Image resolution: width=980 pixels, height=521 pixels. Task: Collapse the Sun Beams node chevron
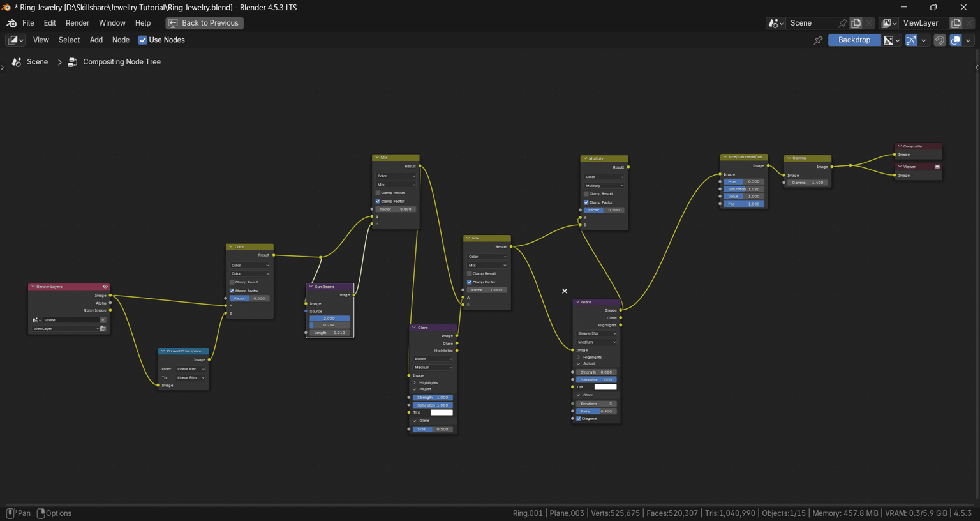tap(311, 287)
